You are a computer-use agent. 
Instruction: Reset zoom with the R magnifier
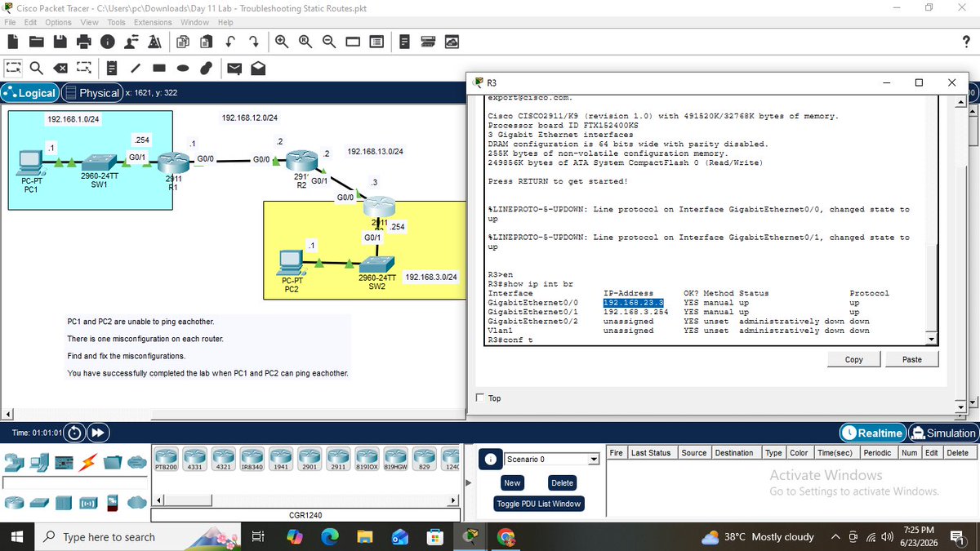click(305, 41)
